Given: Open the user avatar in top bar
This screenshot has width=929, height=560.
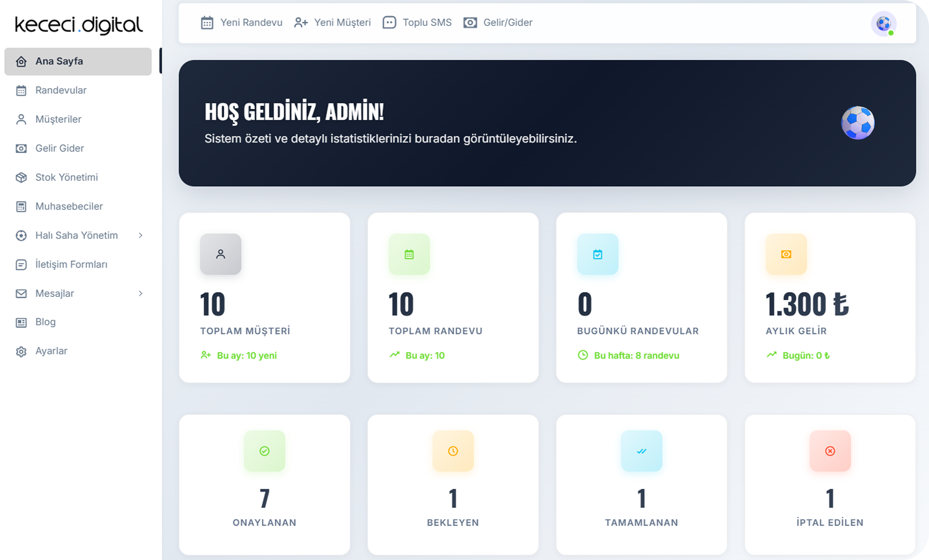Looking at the screenshot, I should (883, 24).
